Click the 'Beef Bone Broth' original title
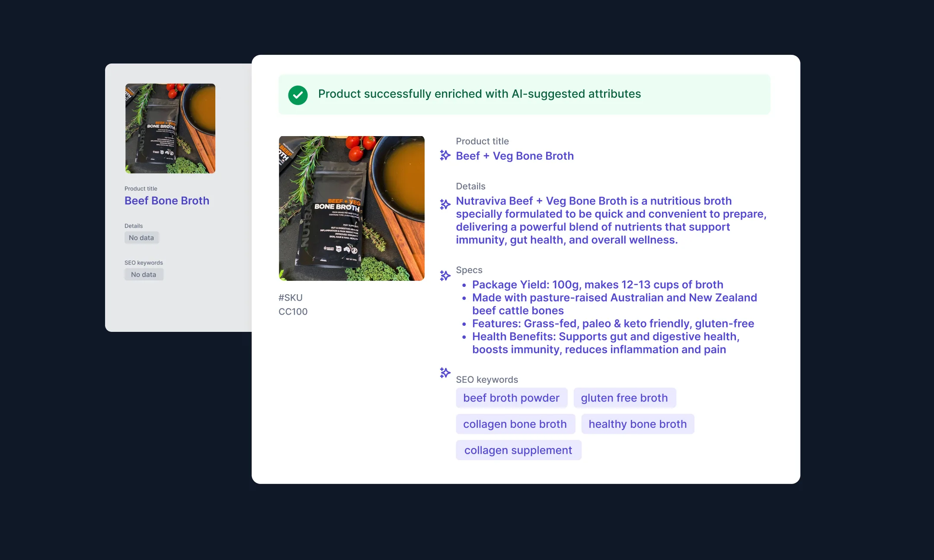The height and width of the screenshot is (560, 934). (x=167, y=200)
